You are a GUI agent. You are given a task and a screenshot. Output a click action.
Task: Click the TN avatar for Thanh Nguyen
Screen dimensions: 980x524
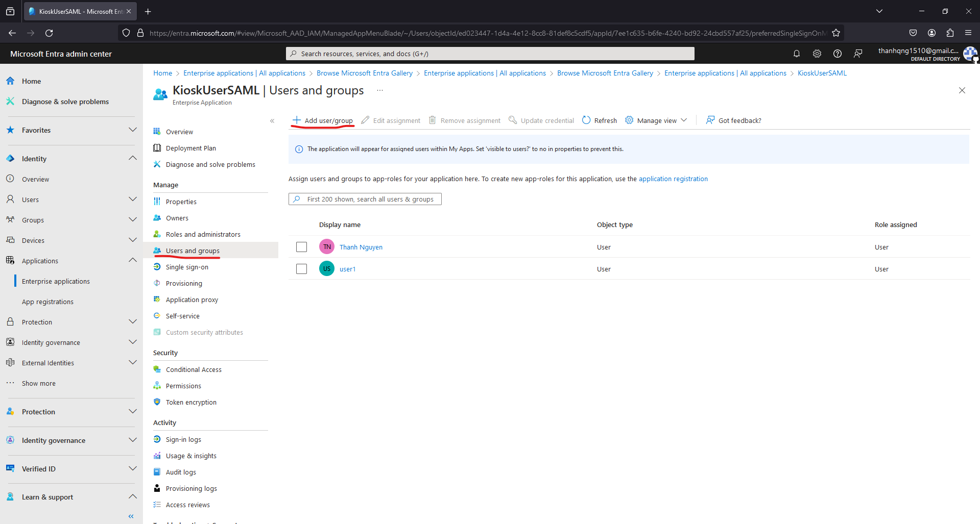(x=327, y=247)
